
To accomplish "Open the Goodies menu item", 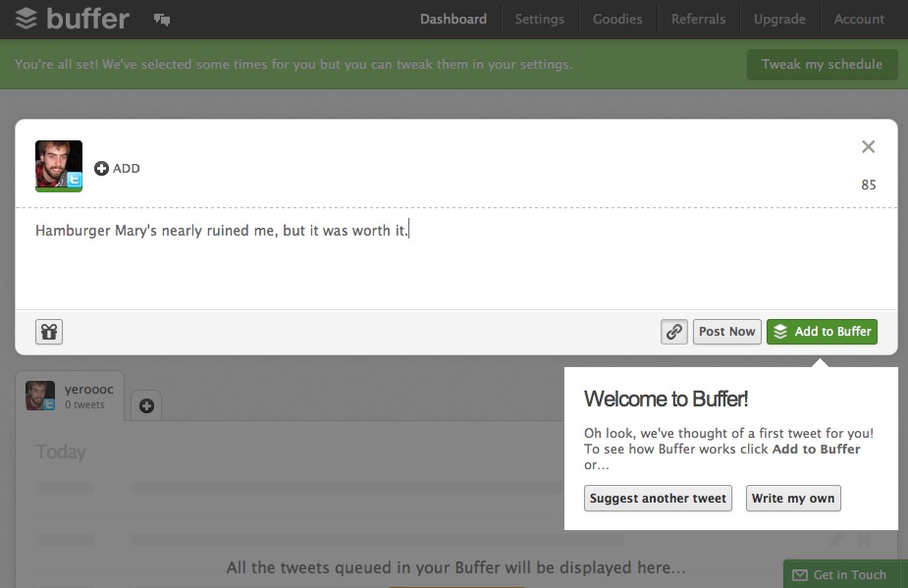I will (617, 19).
